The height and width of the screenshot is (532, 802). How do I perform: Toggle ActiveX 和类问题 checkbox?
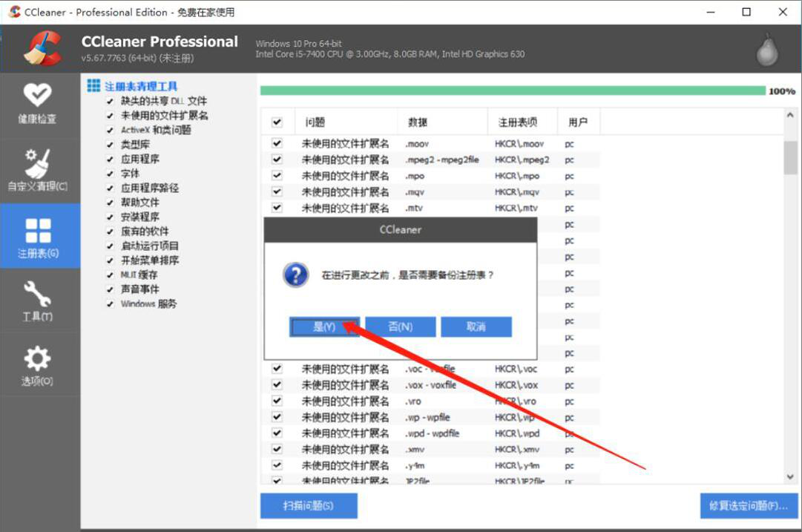[110, 130]
